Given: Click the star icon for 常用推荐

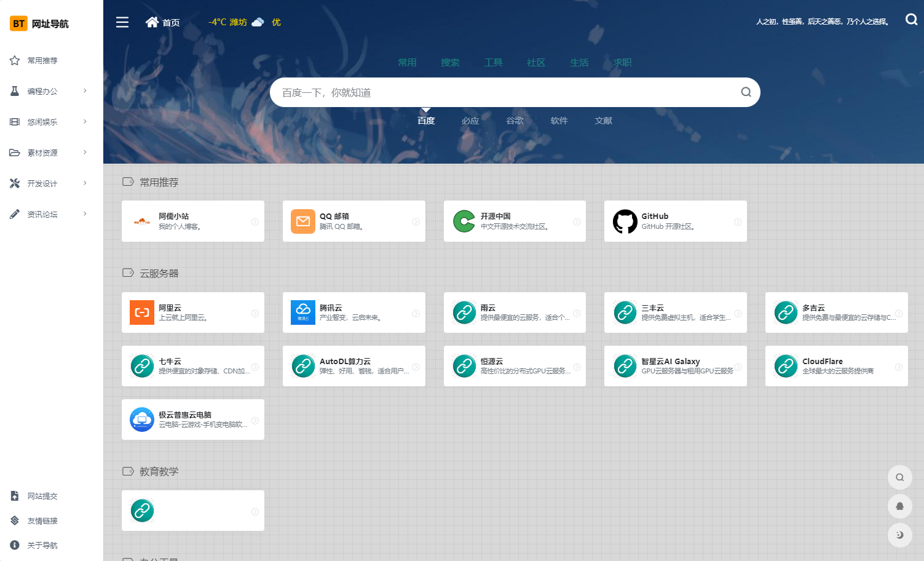Looking at the screenshot, I should (x=15, y=60).
